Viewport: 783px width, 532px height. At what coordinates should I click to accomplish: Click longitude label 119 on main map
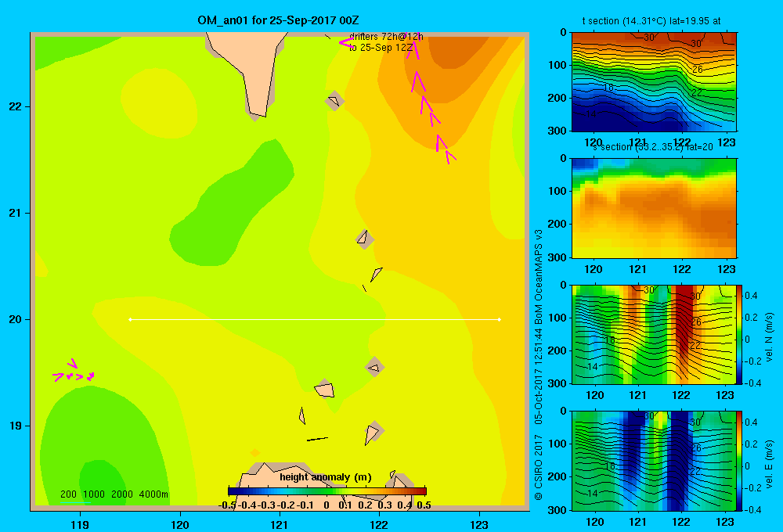pyautogui.click(x=80, y=524)
